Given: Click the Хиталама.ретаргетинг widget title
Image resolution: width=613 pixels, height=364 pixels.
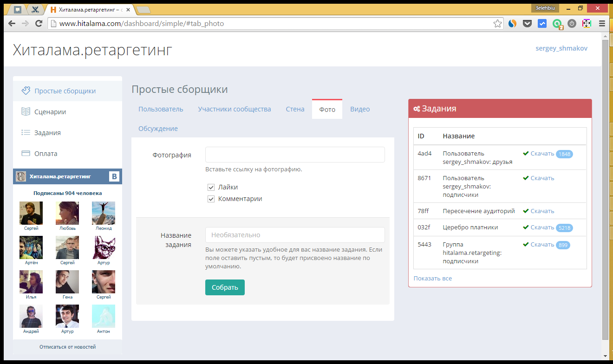Looking at the screenshot, I should (x=60, y=176).
